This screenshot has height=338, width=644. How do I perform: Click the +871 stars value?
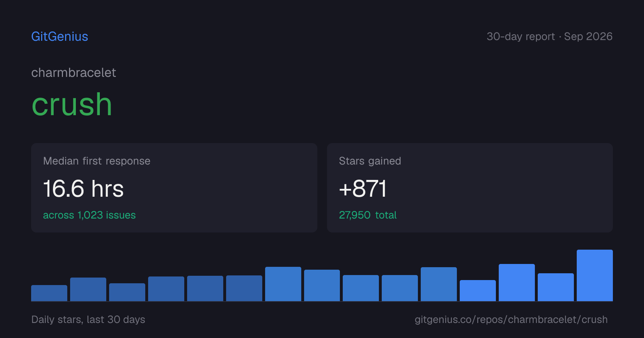pyautogui.click(x=363, y=188)
